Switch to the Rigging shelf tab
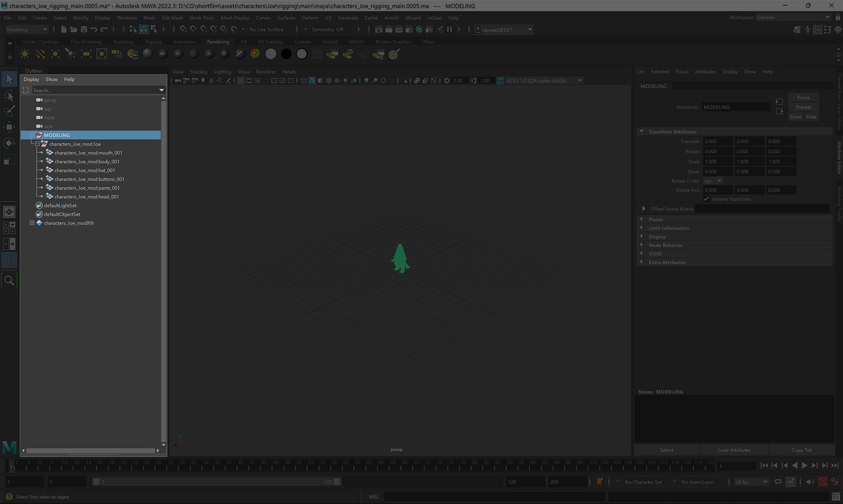 point(153,42)
